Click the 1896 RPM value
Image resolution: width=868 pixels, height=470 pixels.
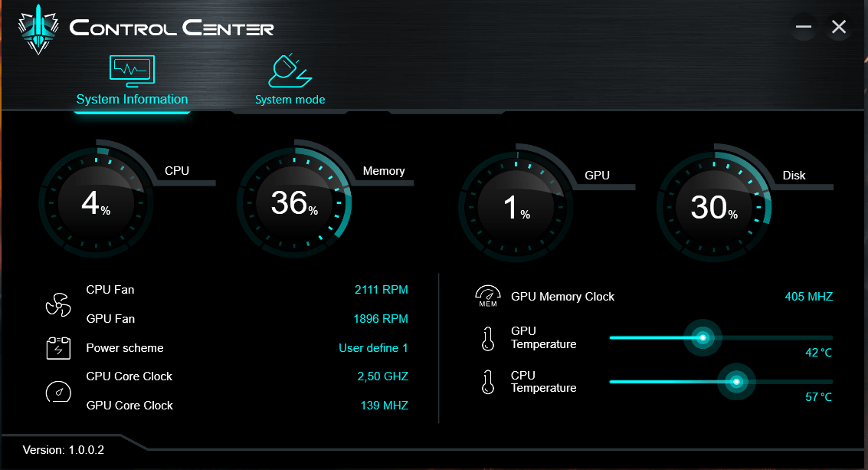380,319
